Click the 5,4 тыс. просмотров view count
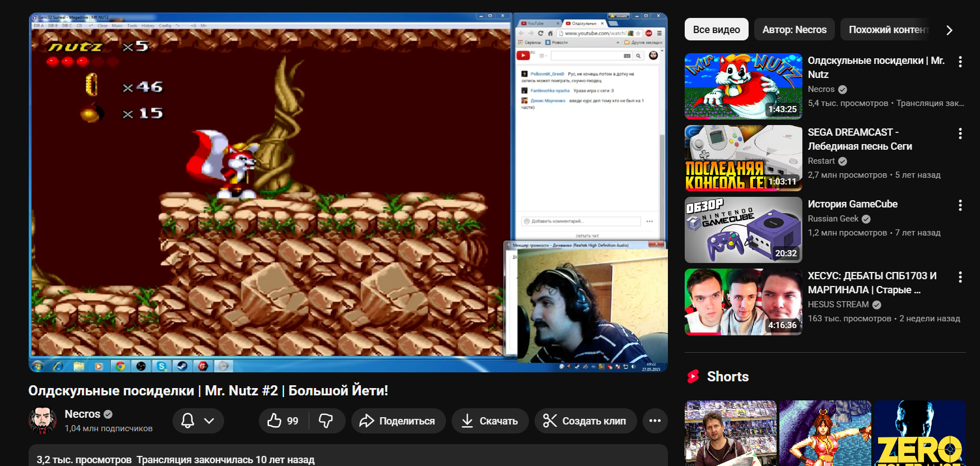 pyautogui.click(x=848, y=103)
